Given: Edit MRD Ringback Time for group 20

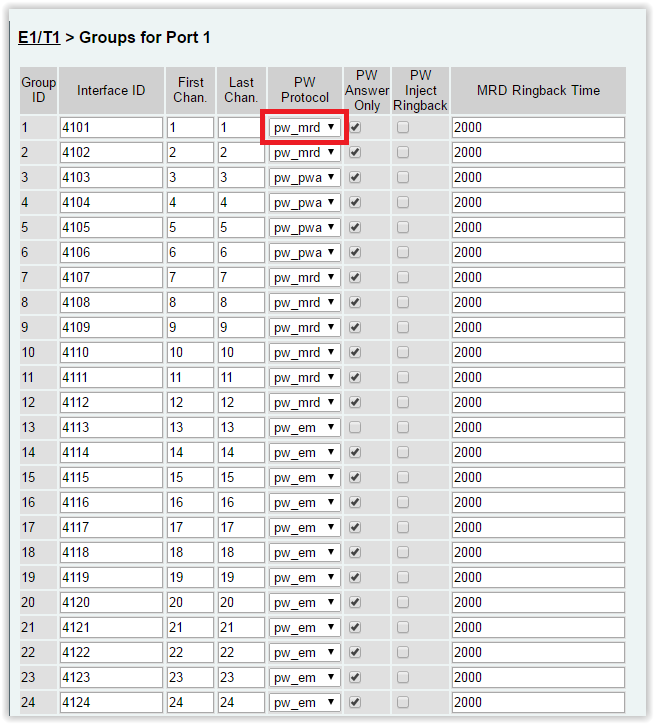Looking at the screenshot, I should coord(538,603).
